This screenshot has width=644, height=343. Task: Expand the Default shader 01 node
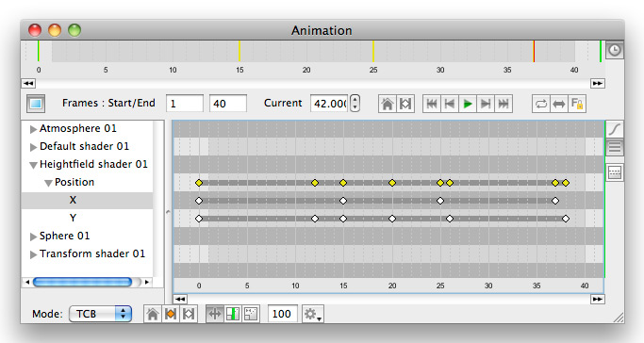tap(33, 147)
